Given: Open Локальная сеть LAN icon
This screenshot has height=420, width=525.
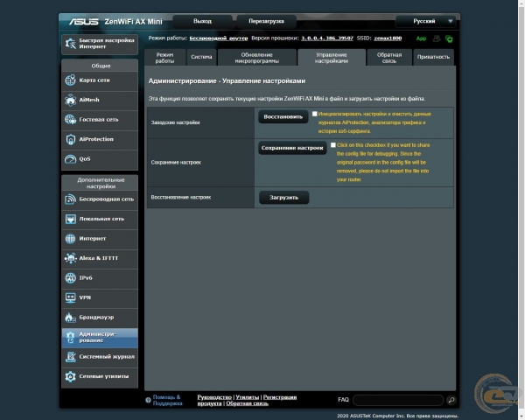Looking at the screenshot, I should coord(70,219).
